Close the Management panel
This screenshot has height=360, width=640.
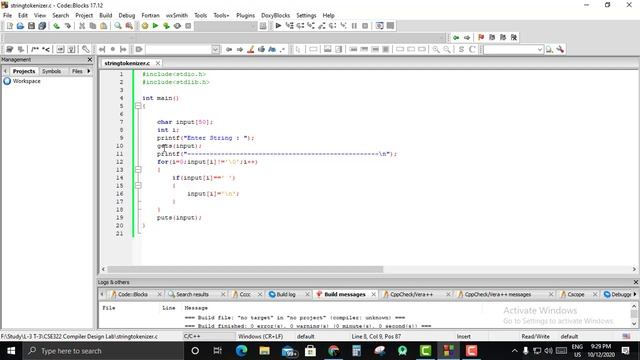coord(90,60)
